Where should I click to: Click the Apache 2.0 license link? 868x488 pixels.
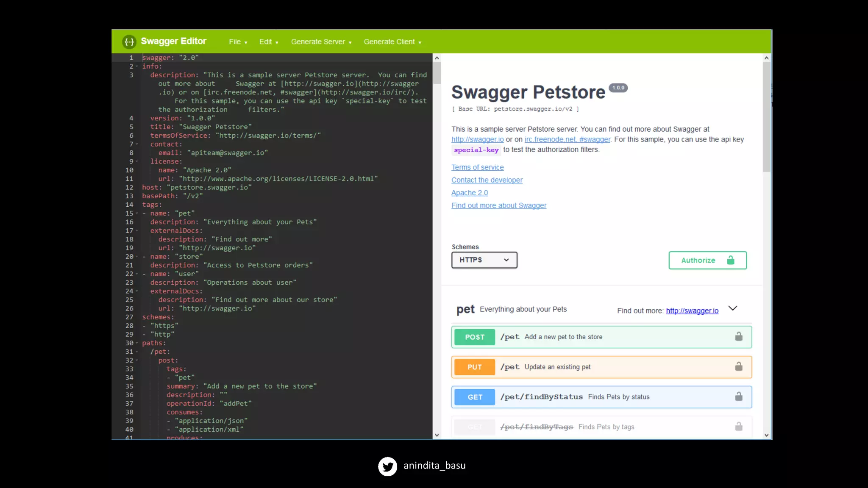pos(469,193)
